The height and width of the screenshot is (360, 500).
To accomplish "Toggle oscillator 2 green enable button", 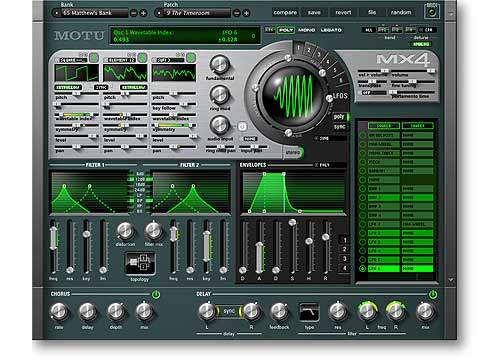I will (143, 58).
